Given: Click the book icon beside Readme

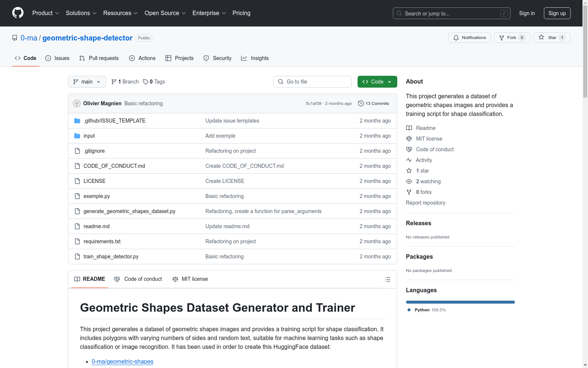Looking at the screenshot, I should [409, 128].
